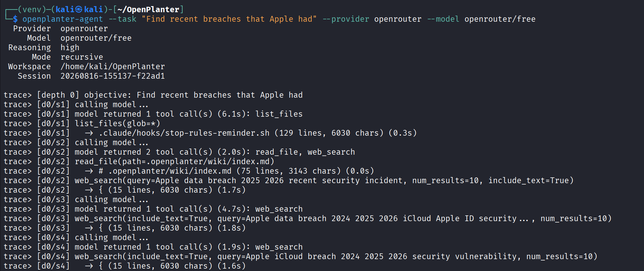This screenshot has height=271, width=644.
Task: Click Workspace path /home/kali/OpenPlanter
Action: click(113, 66)
